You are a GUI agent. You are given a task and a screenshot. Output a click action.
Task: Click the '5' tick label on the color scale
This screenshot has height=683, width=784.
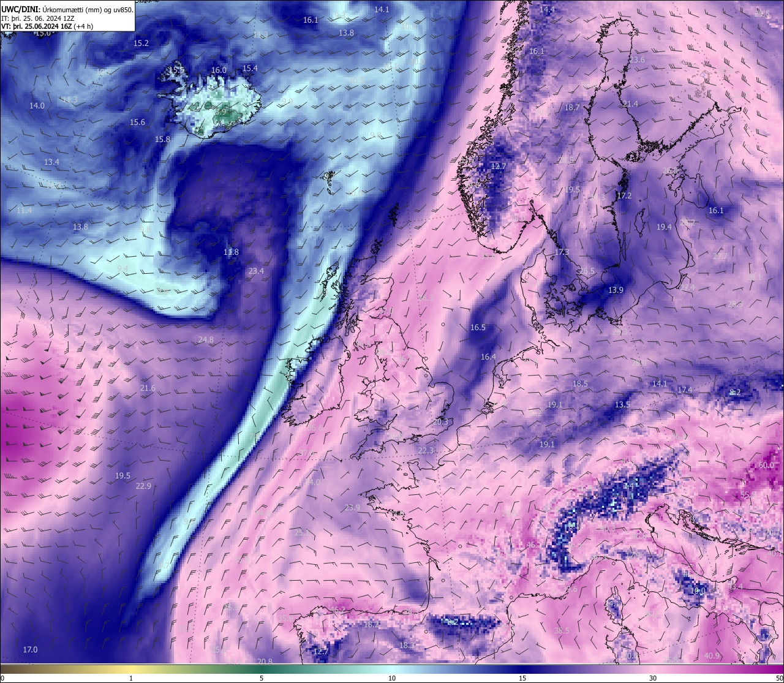tap(262, 678)
